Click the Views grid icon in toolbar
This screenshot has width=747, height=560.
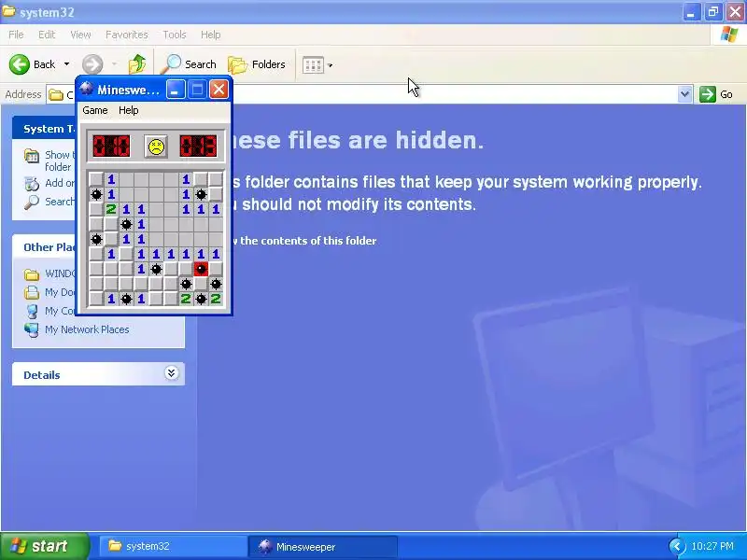314,65
